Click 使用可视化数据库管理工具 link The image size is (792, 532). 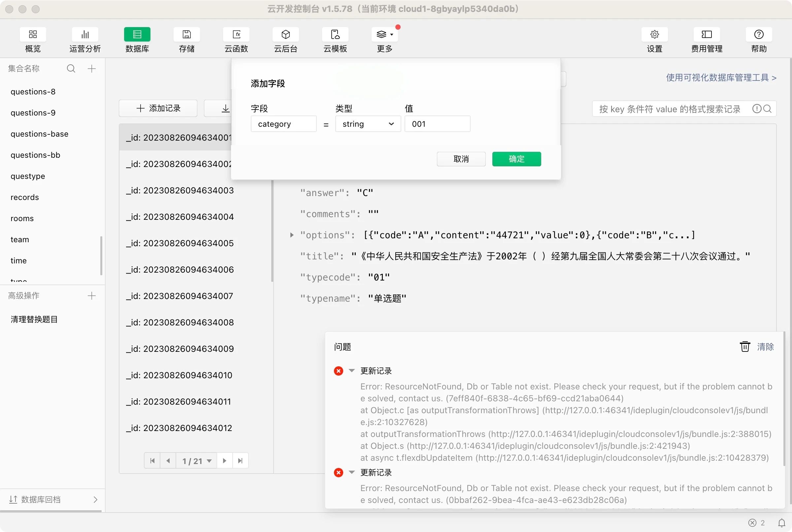pyautogui.click(x=721, y=78)
